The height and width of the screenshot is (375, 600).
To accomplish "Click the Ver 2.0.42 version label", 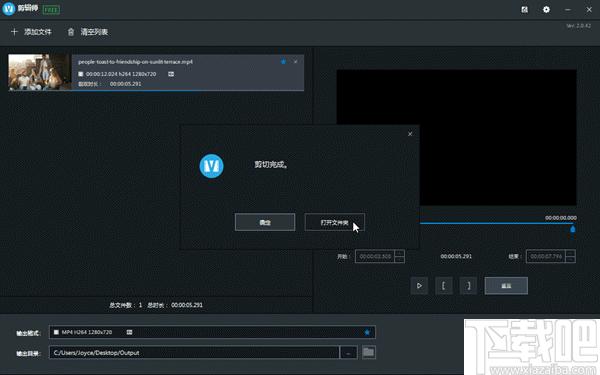I will 579,26.
